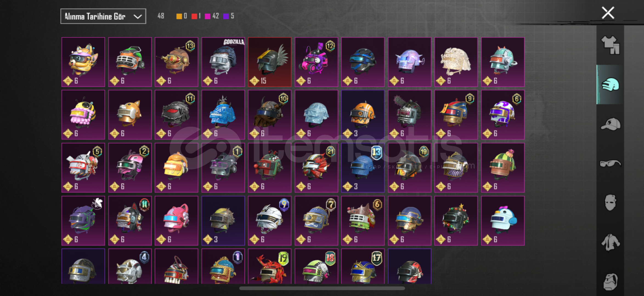
Task: Select the Christmas tree lights helmet
Action: pyautogui.click(x=456, y=221)
